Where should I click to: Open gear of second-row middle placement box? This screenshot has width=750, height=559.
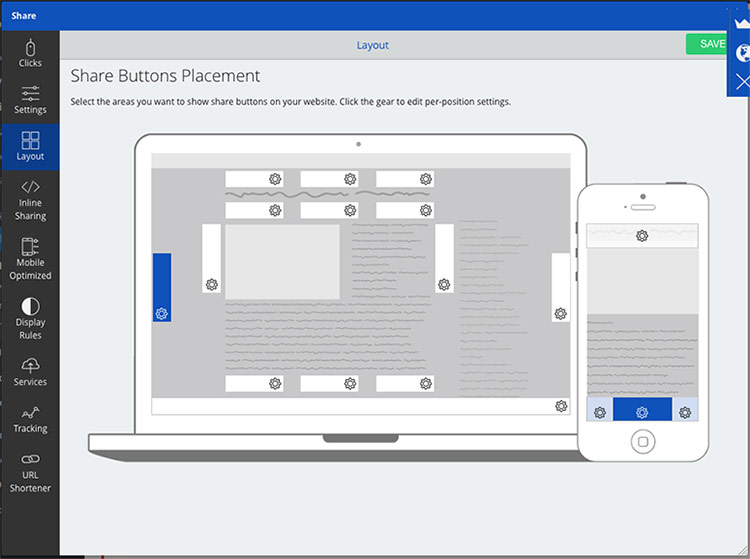(350, 210)
